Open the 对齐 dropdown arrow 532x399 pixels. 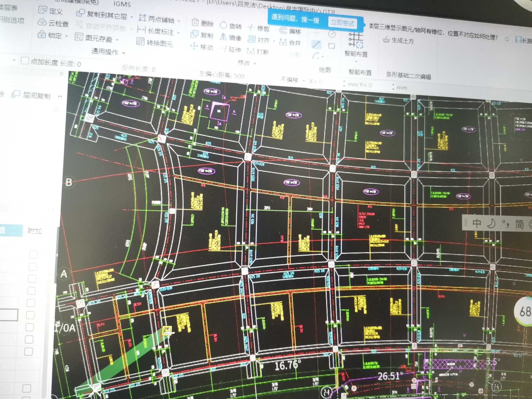(274, 41)
